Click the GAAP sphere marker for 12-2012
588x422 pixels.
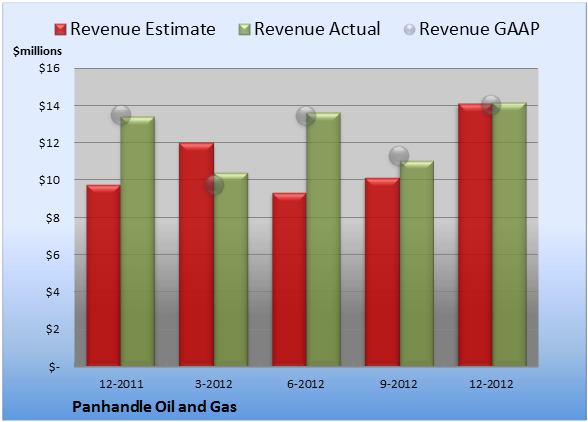click(491, 105)
